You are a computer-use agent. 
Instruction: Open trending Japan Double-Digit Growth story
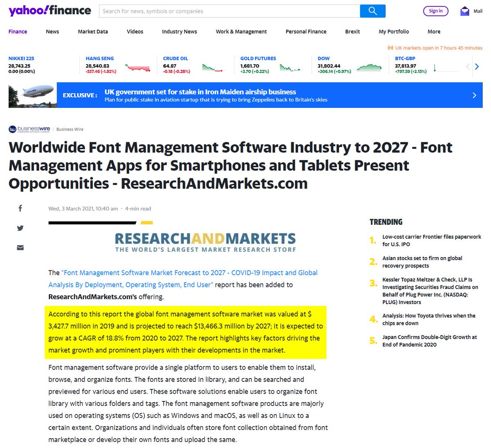430,341
